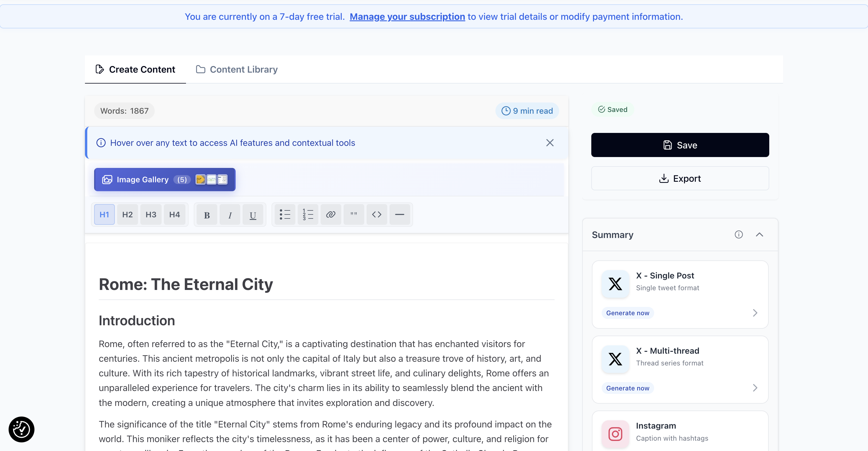Insert a code block
The image size is (868, 451).
tap(377, 214)
